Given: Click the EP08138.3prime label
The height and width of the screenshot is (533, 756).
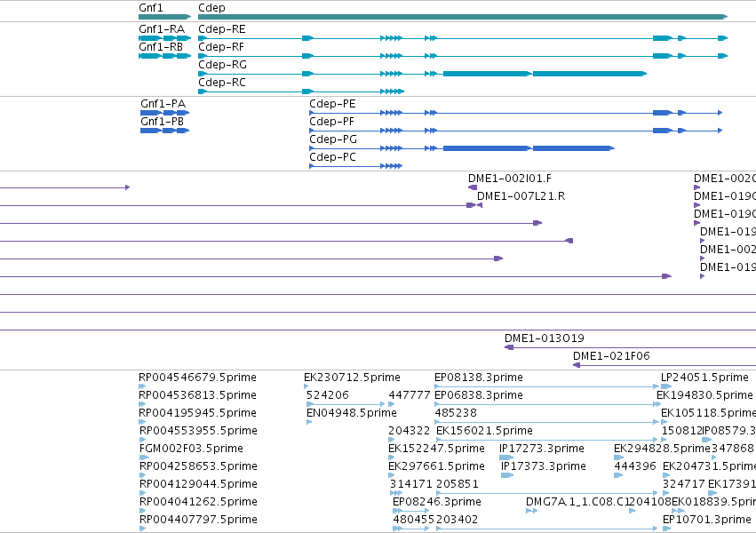Looking at the screenshot, I should (479, 378).
